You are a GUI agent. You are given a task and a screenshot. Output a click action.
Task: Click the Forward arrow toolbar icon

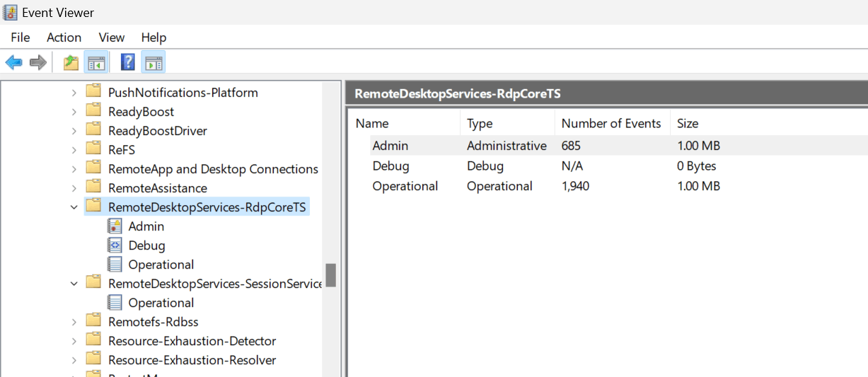(x=38, y=62)
